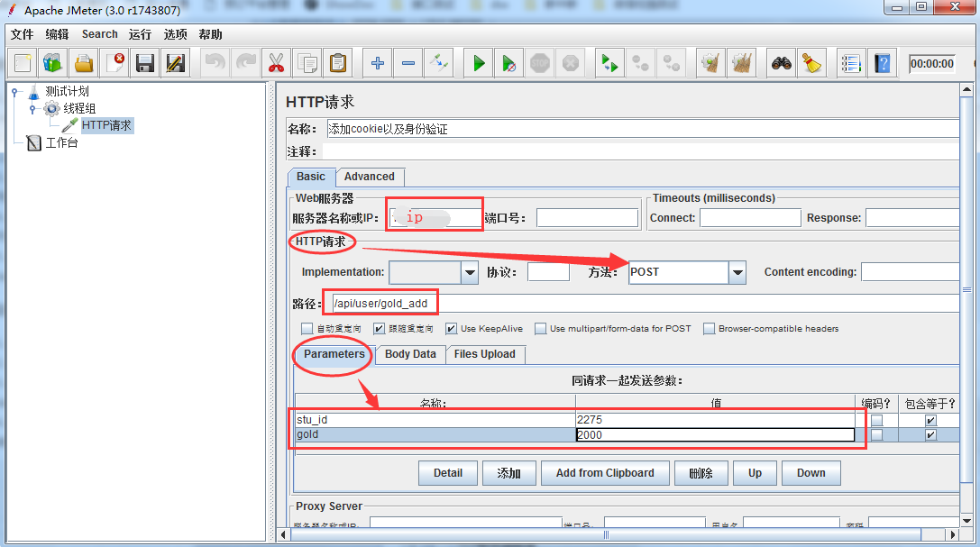
Task: Click the Clear results icon
Action: click(710, 63)
